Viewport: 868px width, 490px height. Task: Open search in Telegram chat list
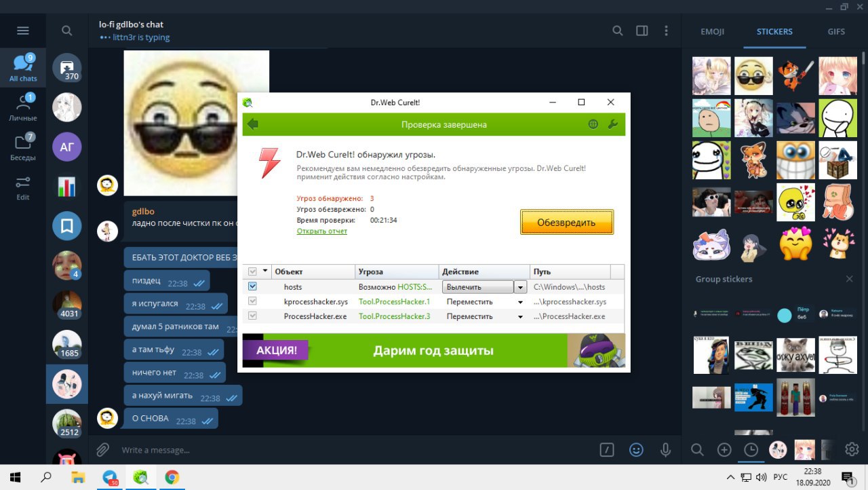click(66, 31)
